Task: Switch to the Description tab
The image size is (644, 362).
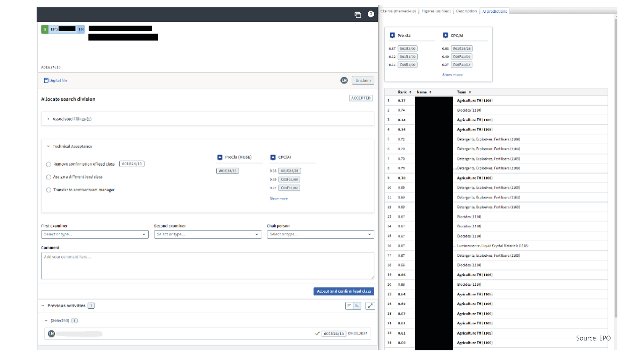Action: click(x=466, y=11)
